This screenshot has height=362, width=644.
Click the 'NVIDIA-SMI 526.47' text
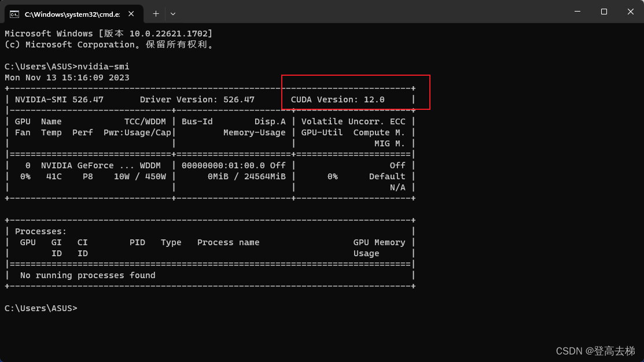coord(59,99)
